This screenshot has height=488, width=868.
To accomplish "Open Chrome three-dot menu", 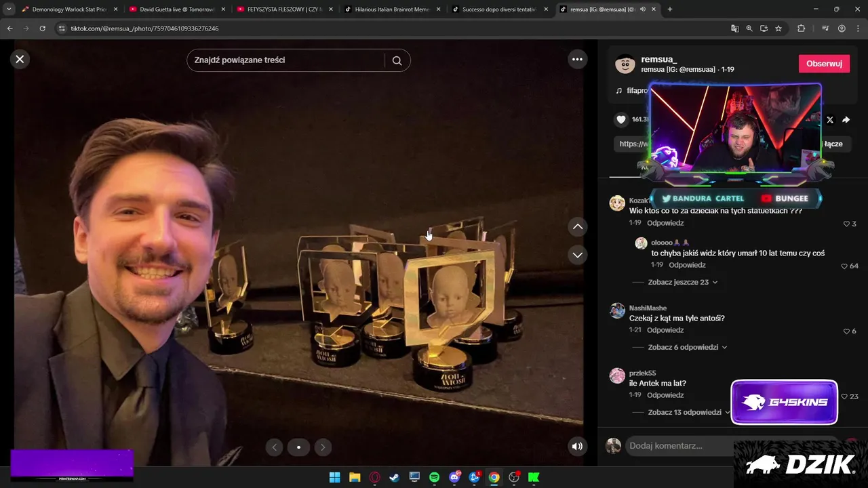I will [857, 28].
